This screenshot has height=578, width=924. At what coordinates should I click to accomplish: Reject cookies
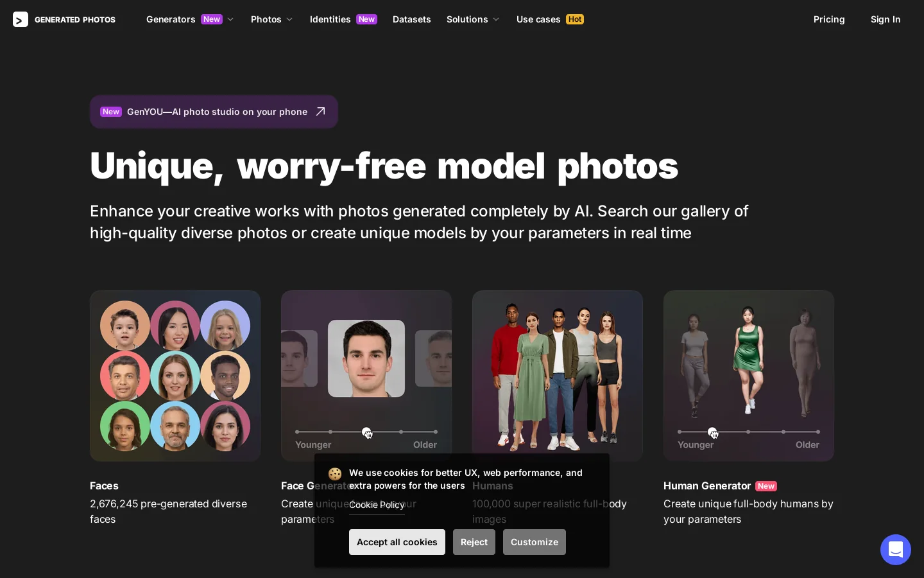coord(474,542)
